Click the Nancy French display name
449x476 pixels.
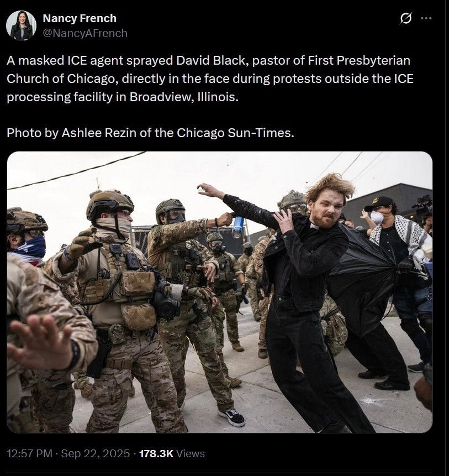pyautogui.click(x=80, y=18)
